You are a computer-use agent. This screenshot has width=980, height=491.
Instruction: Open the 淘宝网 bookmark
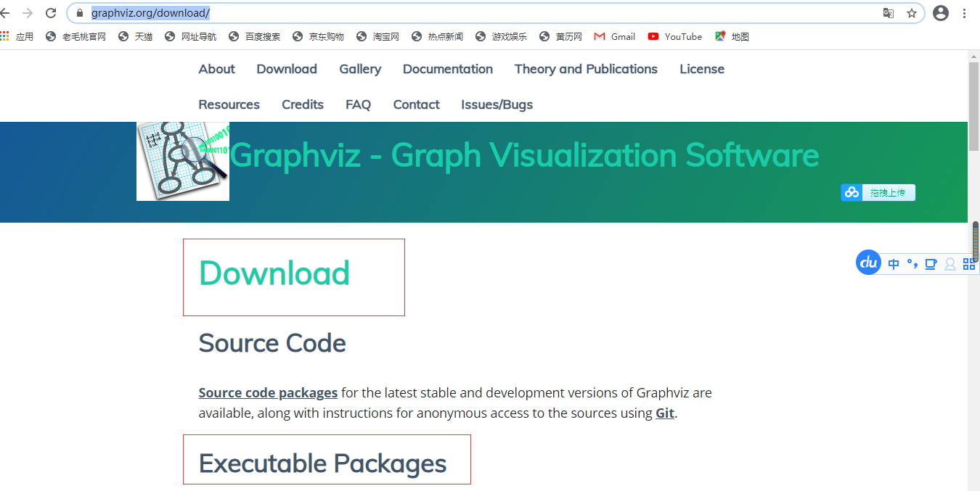[377, 36]
